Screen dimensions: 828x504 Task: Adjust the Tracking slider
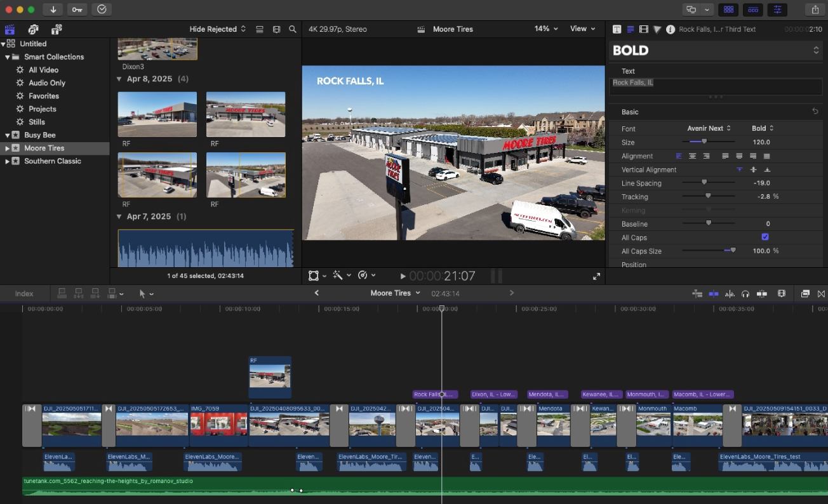pyautogui.click(x=708, y=197)
